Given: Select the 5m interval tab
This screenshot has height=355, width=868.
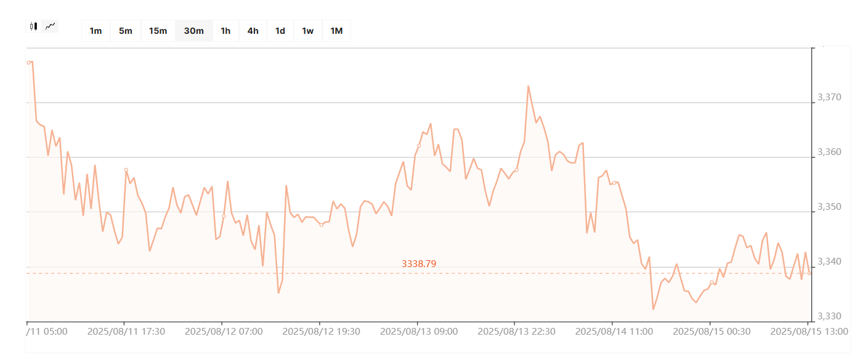Looking at the screenshot, I should coord(126,31).
